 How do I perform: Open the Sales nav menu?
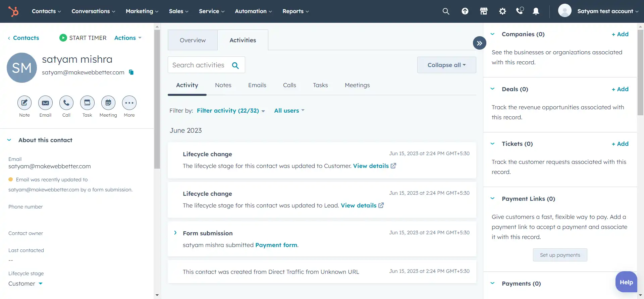pos(179,11)
